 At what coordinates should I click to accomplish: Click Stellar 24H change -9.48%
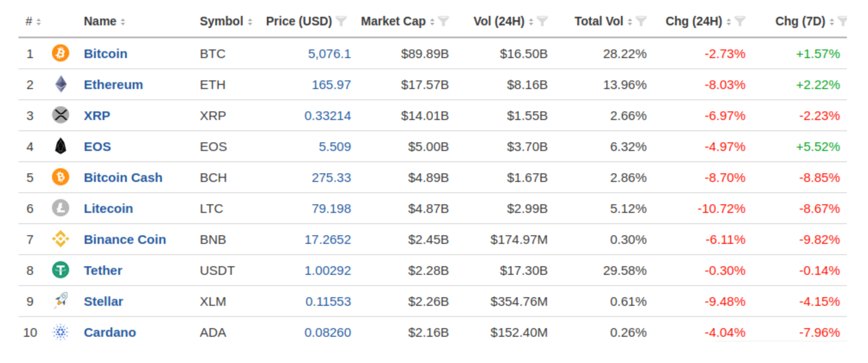pos(725,301)
